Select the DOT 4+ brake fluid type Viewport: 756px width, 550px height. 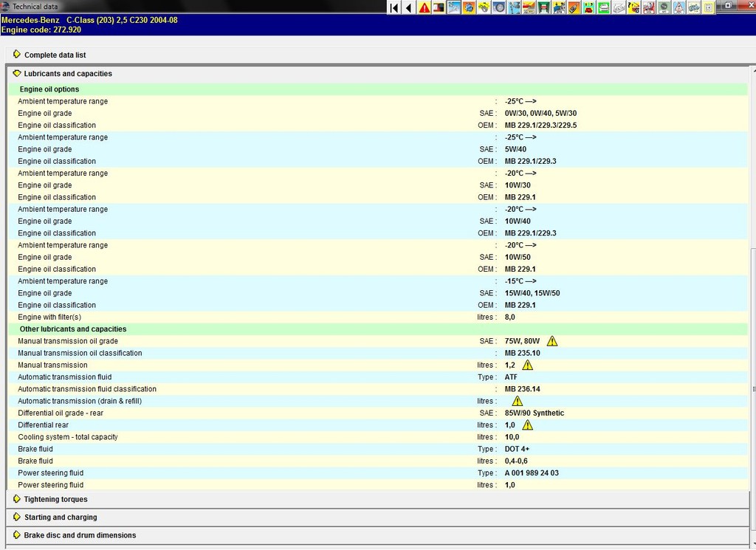point(517,450)
